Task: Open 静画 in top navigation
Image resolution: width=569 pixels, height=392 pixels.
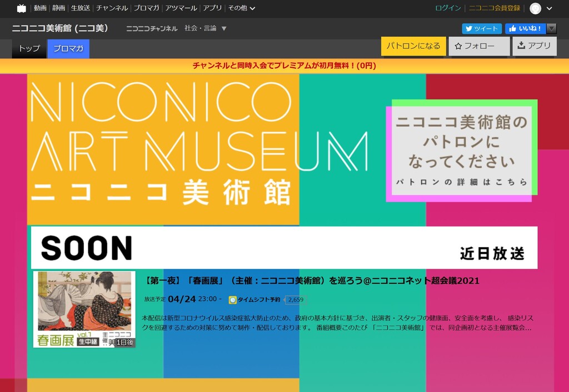Action: tap(59, 8)
